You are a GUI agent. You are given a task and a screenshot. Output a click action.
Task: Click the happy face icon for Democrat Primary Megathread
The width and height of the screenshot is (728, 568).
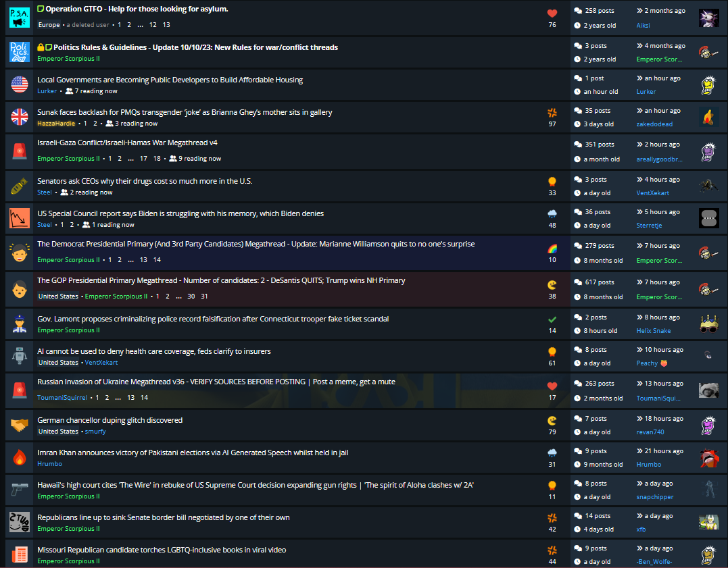pos(20,253)
